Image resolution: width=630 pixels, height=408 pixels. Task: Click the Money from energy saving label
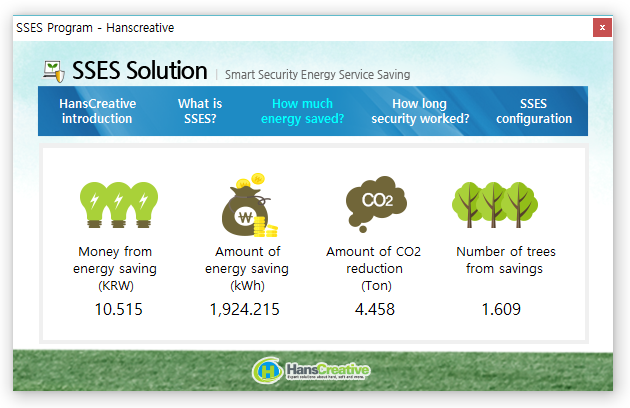click(x=115, y=268)
